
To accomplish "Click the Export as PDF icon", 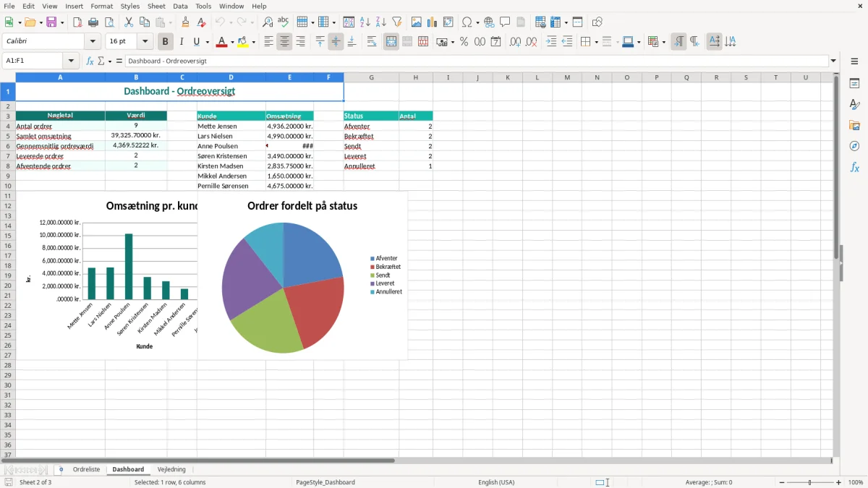I will pos(77,22).
